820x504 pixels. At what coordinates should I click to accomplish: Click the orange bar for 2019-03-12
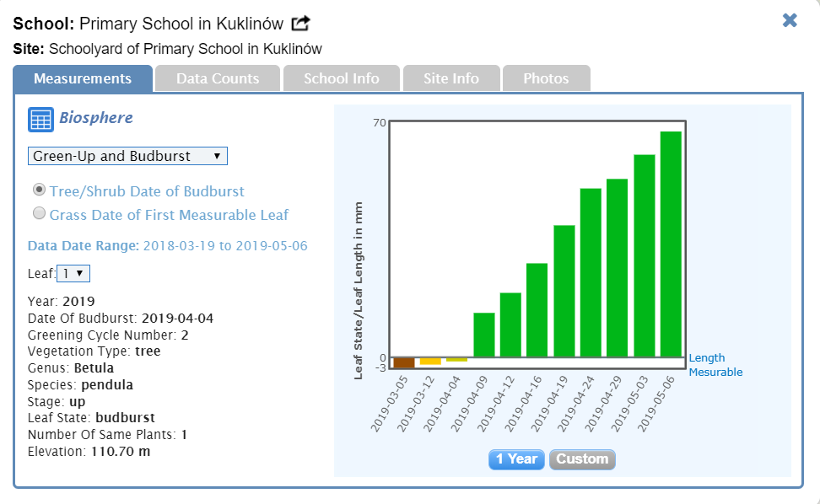[x=430, y=362]
